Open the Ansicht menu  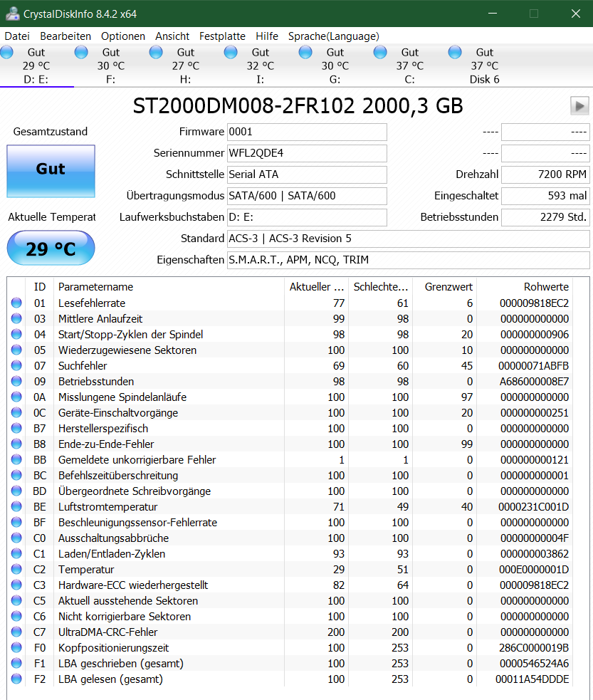point(172,36)
